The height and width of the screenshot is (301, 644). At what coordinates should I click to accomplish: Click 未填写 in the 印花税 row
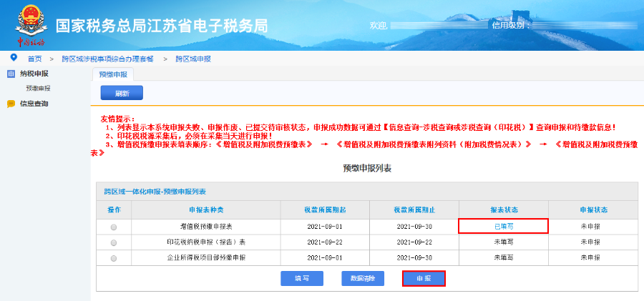coord(504,242)
